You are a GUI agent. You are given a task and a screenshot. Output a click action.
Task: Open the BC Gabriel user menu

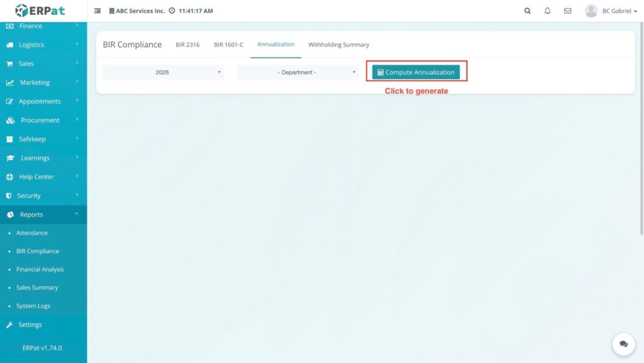(611, 11)
